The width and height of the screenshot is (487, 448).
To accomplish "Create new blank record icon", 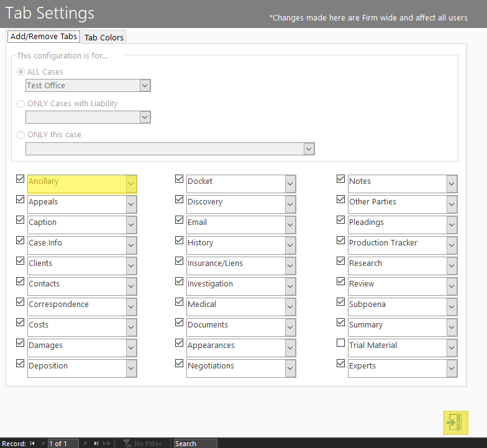I will pyautogui.click(x=107, y=444).
